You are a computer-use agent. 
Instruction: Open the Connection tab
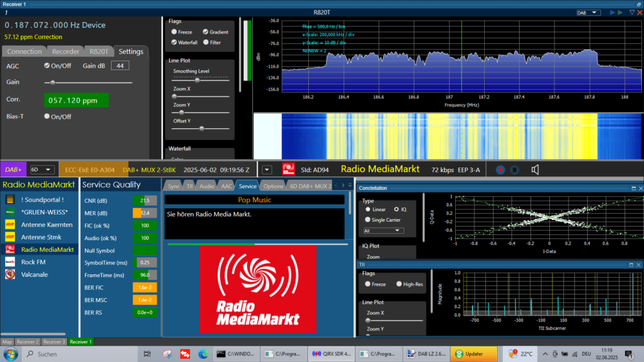(24, 52)
